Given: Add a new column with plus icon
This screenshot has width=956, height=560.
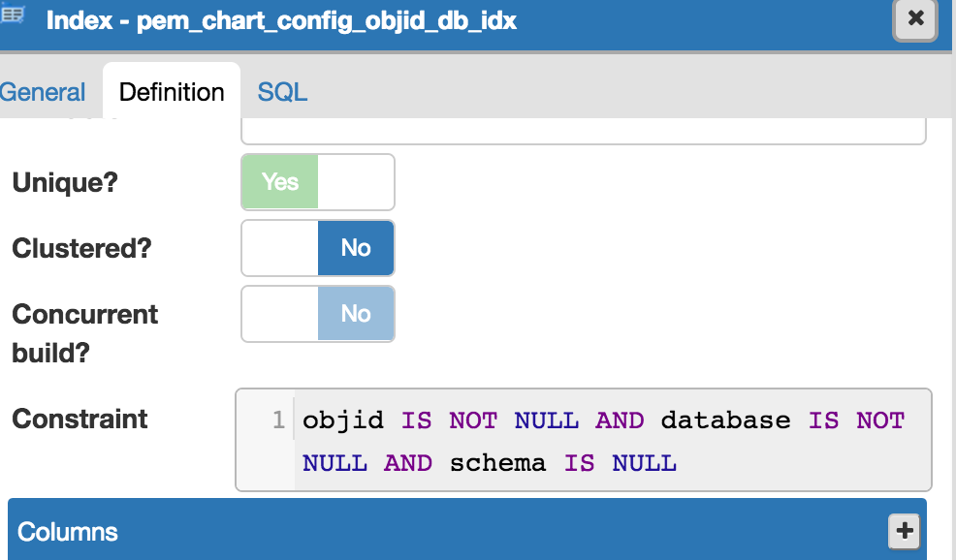Looking at the screenshot, I should click(903, 530).
